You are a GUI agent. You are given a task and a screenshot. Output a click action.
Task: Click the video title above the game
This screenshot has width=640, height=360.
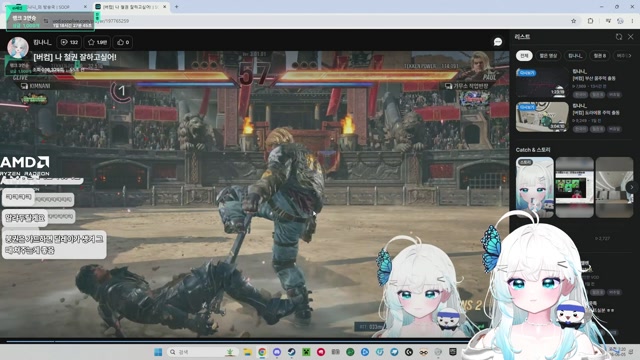(75, 57)
